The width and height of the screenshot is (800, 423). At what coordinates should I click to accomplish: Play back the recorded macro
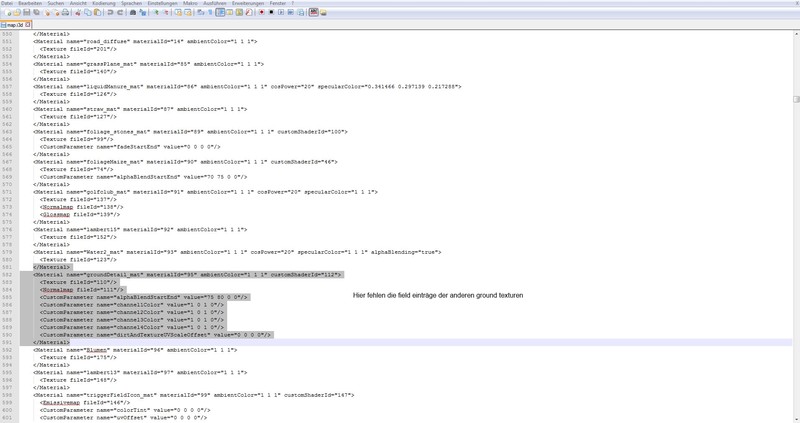pos(281,12)
